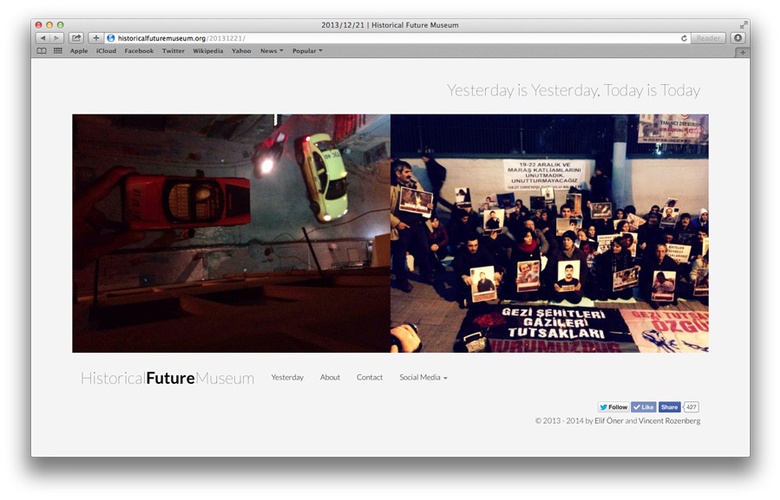Screen dimensions: 780x500
Task: Toggle the Reader view button
Action: tap(708, 38)
